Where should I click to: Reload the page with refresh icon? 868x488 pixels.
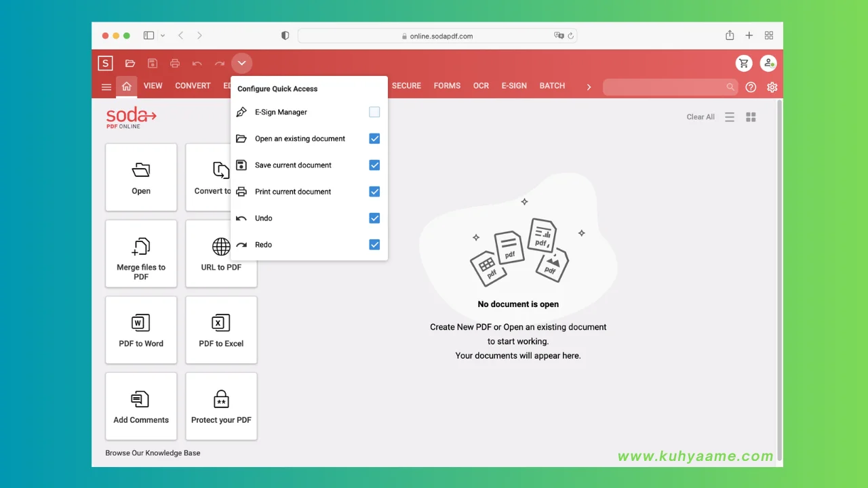571,36
